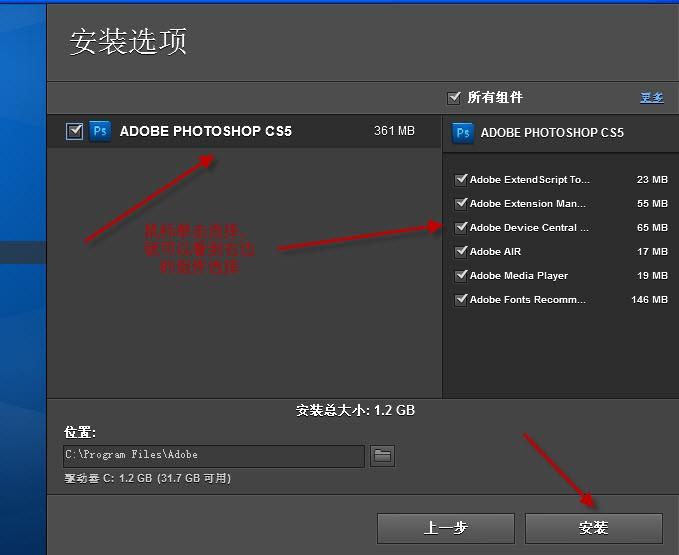The image size is (679, 555).
Task: Click the 55 MB size value
Action: pos(652,203)
